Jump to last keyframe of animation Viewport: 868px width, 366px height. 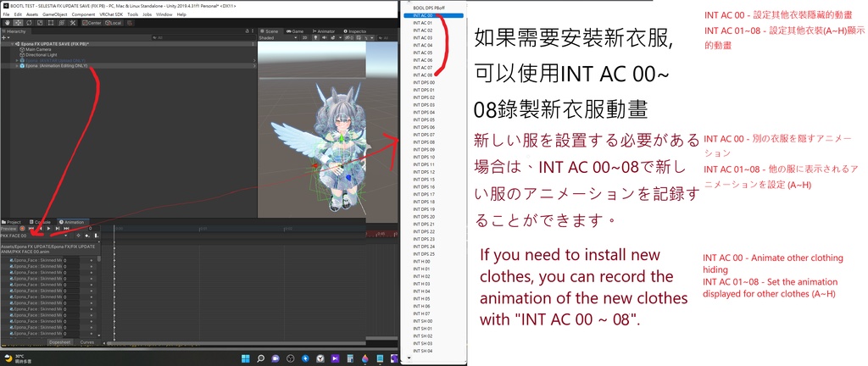coord(66,229)
